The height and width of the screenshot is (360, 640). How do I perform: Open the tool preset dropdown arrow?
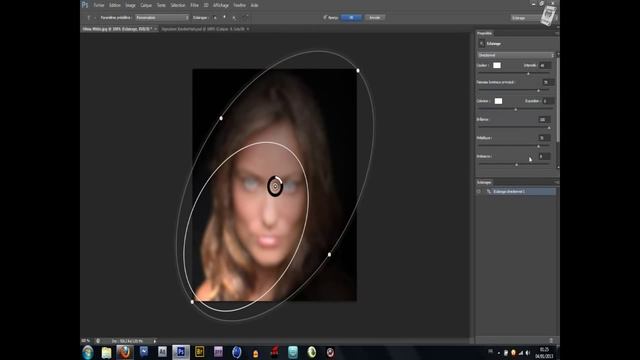(95, 18)
